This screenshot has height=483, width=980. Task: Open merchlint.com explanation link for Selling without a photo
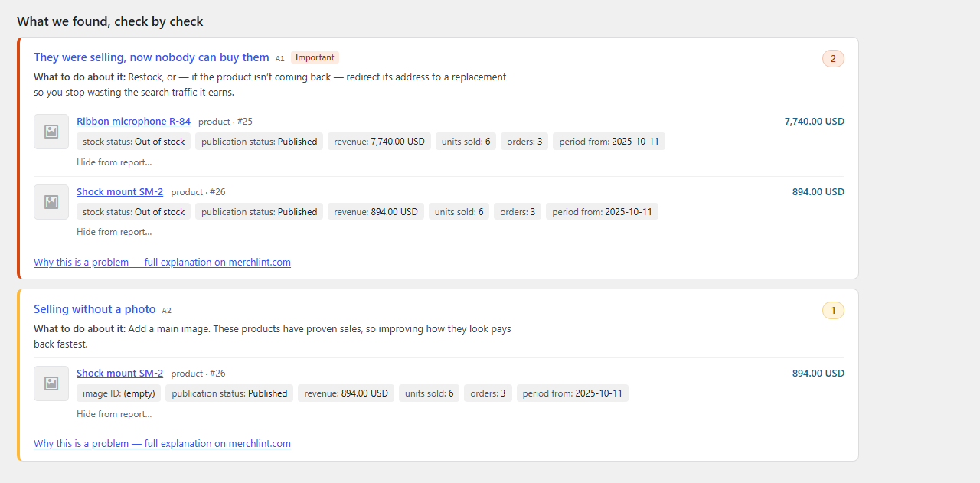point(162,443)
